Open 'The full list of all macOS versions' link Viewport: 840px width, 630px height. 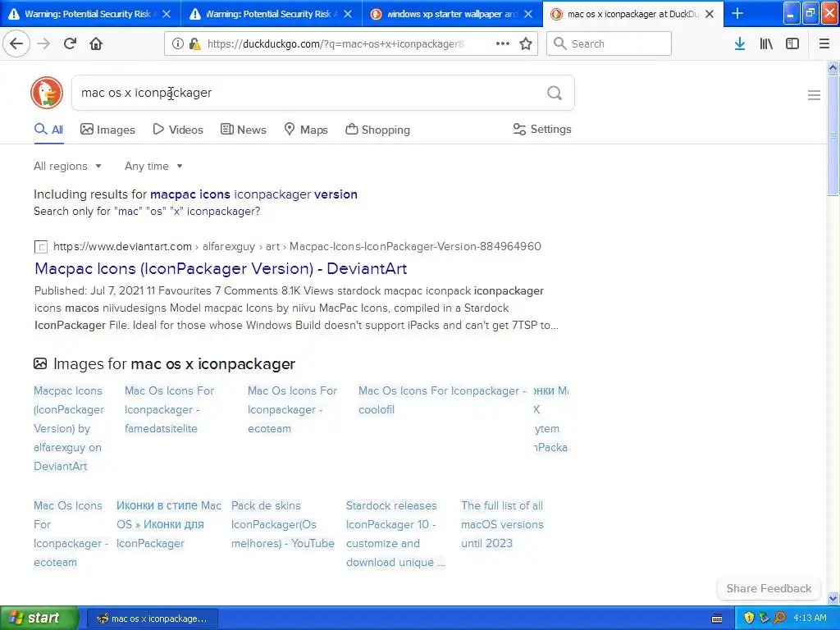503,524
